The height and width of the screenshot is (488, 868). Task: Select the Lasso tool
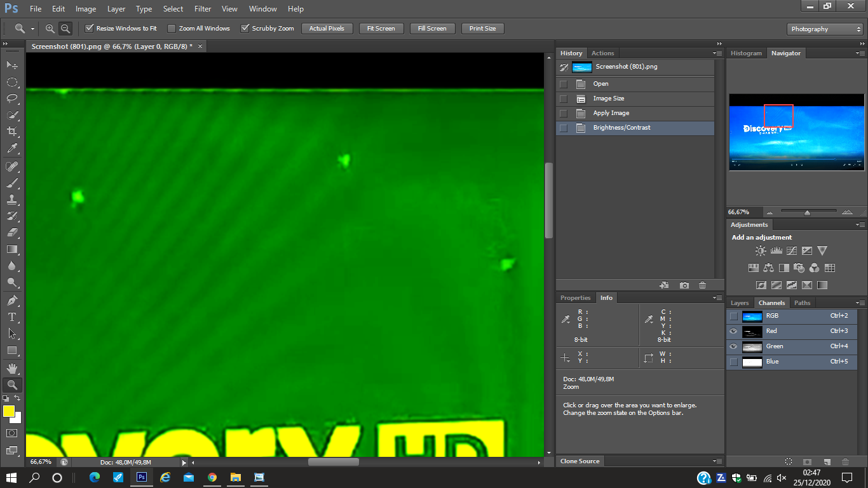[x=12, y=98]
